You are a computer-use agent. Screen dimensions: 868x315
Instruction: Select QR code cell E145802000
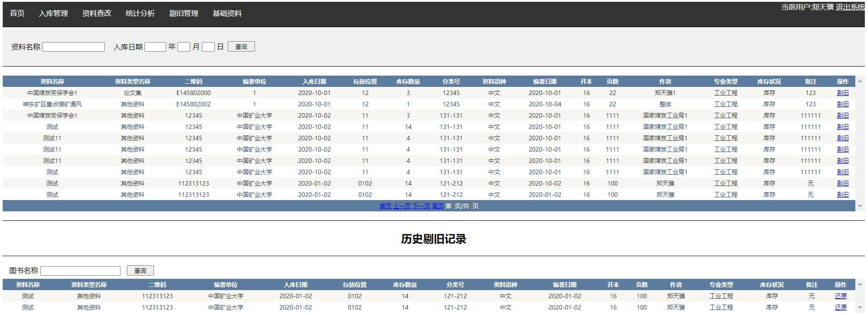194,93
